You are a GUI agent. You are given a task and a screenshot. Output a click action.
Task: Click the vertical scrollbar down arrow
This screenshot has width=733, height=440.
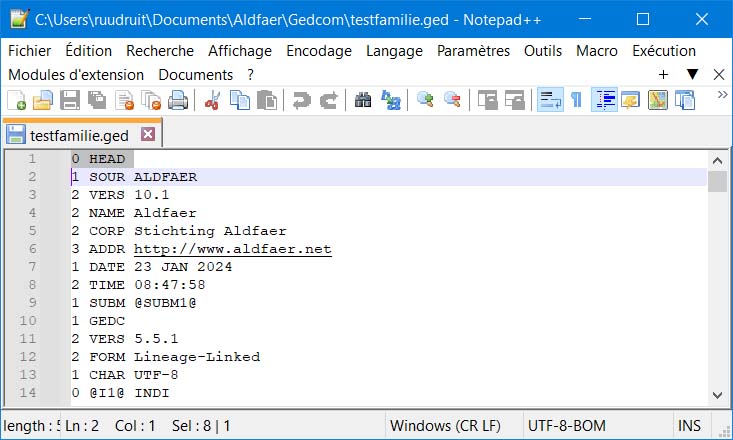point(717,395)
